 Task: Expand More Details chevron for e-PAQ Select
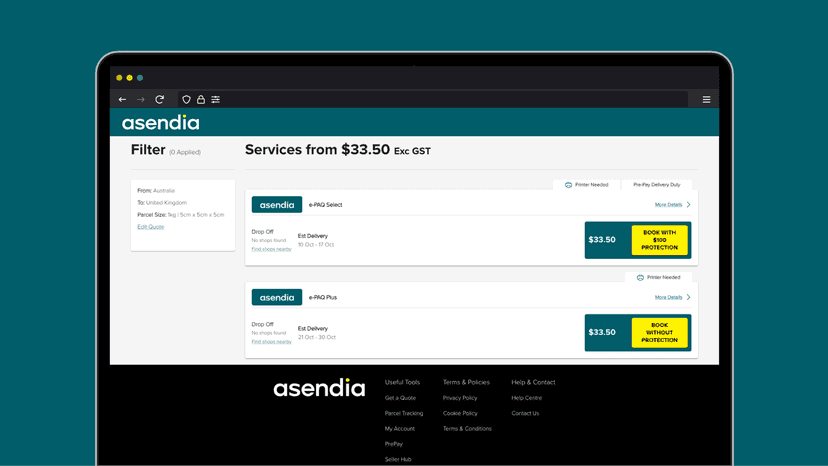pyautogui.click(x=689, y=204)
